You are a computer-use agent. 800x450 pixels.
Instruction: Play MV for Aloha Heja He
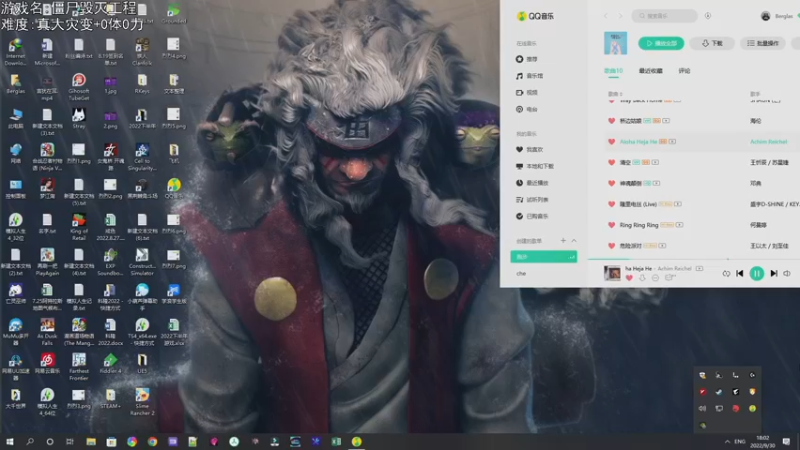coord(672,141)
